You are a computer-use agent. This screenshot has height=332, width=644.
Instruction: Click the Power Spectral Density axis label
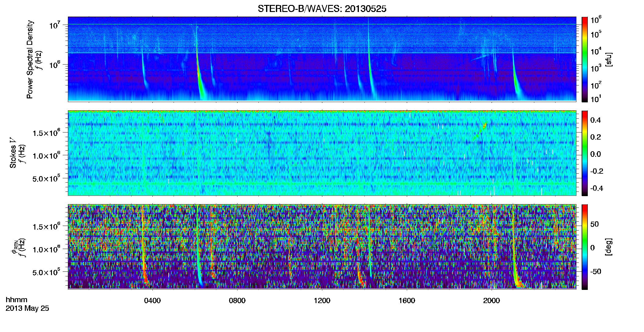coord(30,59)
